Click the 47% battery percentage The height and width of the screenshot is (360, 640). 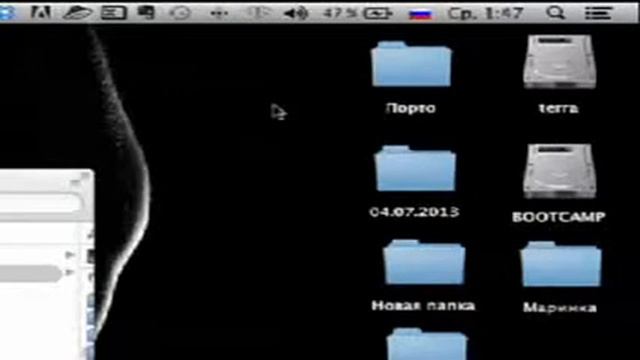340,13
